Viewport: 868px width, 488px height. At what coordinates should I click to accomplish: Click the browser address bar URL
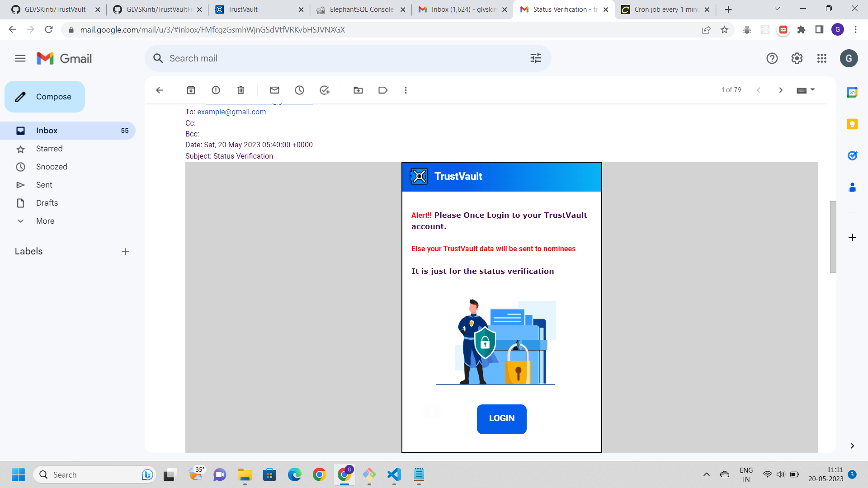pos(212,30)
